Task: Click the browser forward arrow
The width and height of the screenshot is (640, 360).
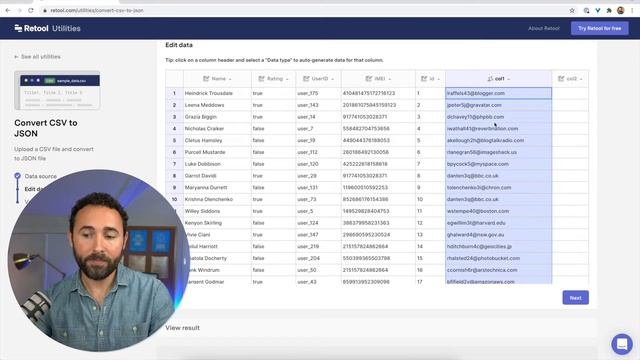Action: pyautogui.click(x=19, y=10)
